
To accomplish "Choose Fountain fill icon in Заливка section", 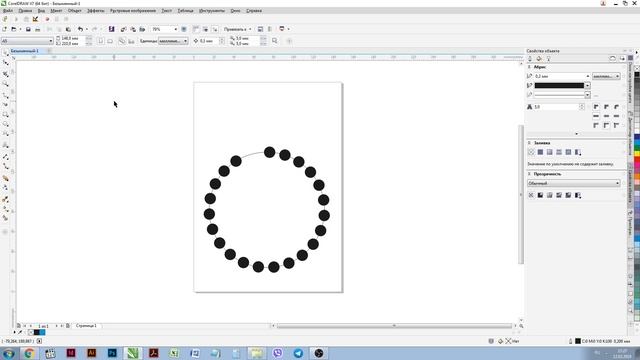I will (x=550, y=152).
